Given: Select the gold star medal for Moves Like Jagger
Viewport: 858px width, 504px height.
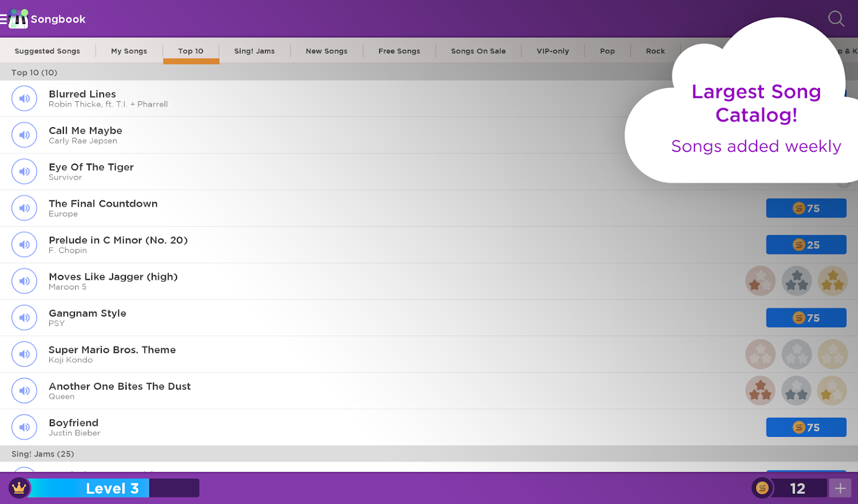Looking at the screenshot, I should click(833, 281).
